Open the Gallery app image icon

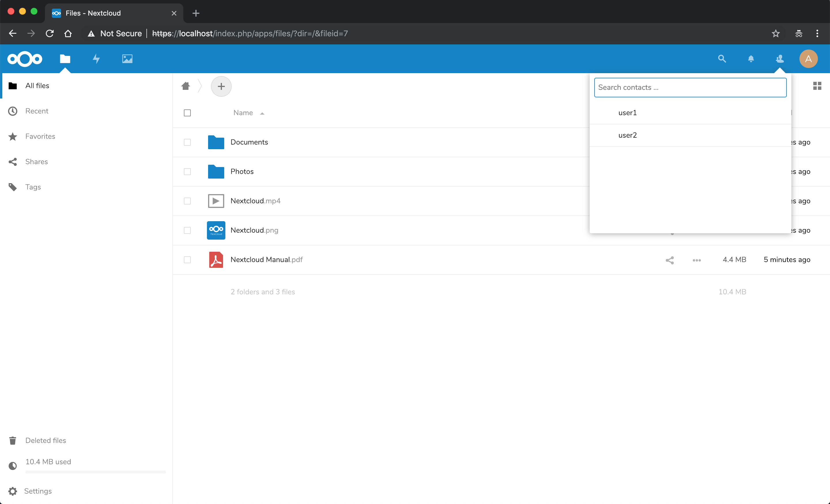(x=127, y=59)
